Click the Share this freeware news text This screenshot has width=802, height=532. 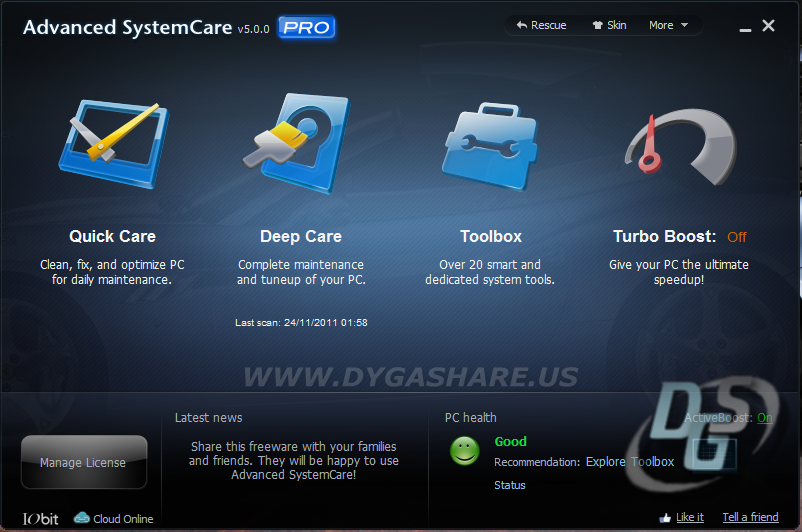coord(294,460)
